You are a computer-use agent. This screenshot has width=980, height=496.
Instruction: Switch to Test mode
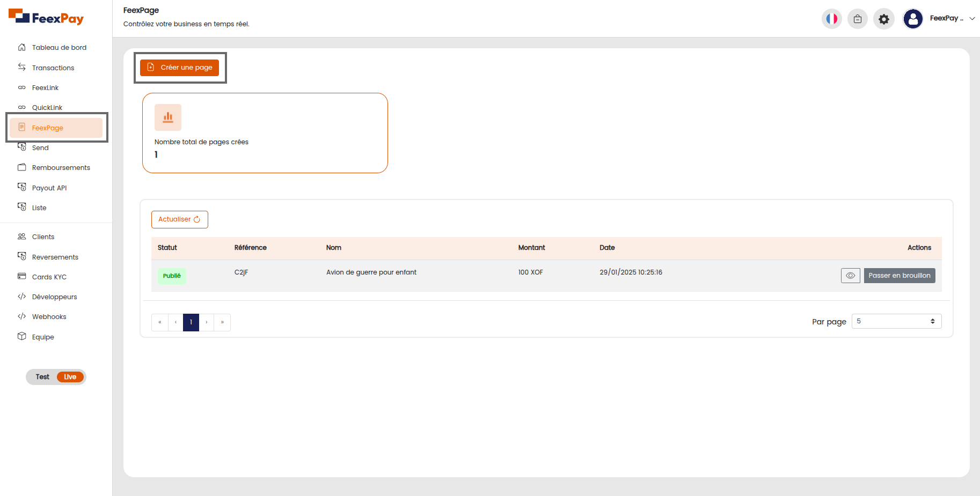tap(42, 377)
